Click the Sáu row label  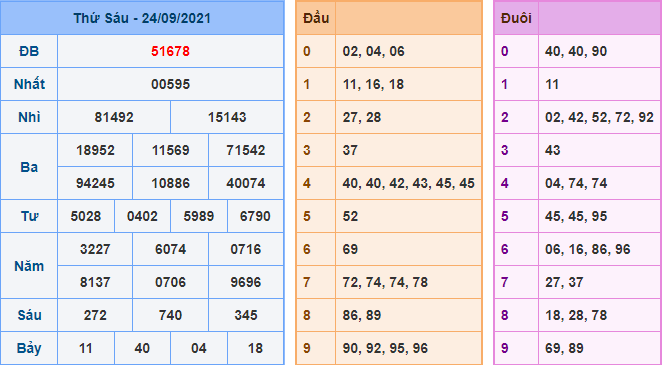click(x=29, y=315)
